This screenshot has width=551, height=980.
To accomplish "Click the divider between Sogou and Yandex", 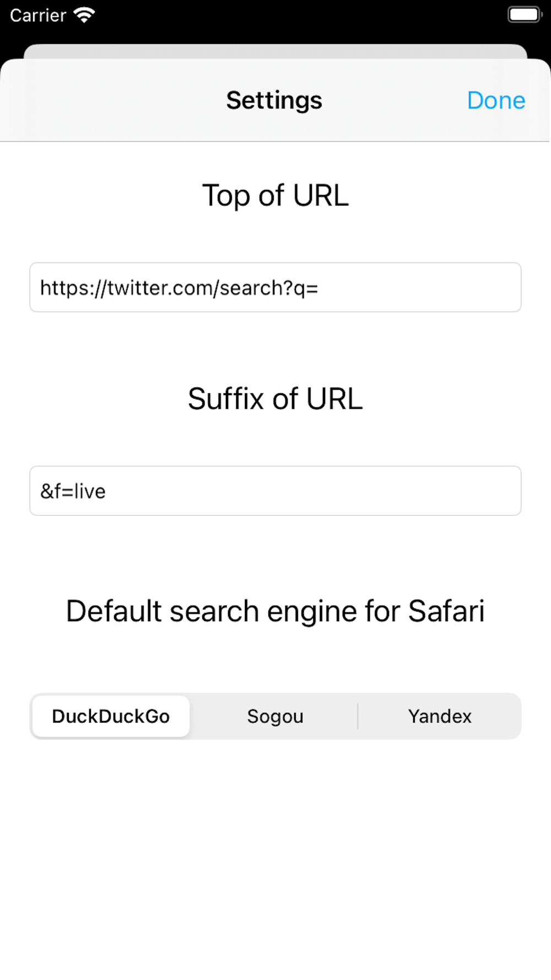I will tap(358, 716).
